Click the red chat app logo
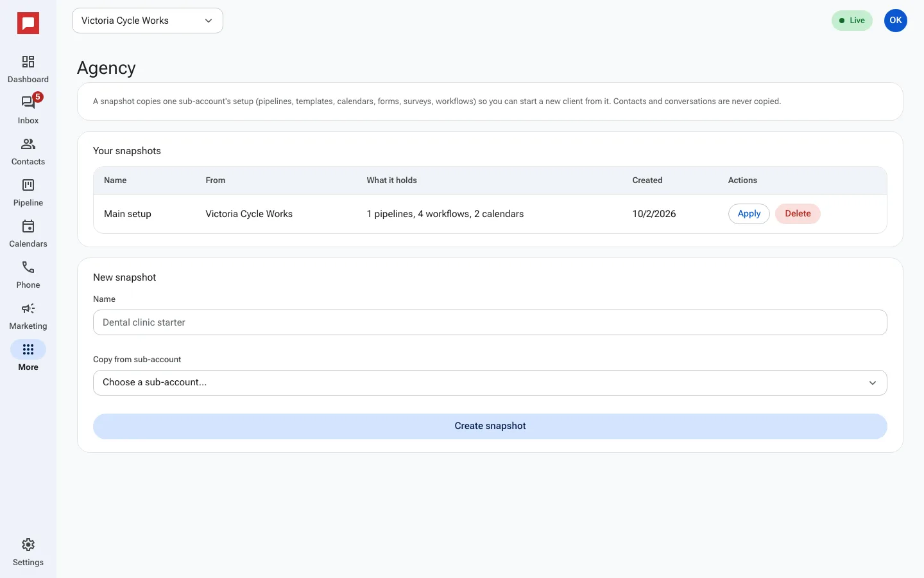 click(28, 24)
